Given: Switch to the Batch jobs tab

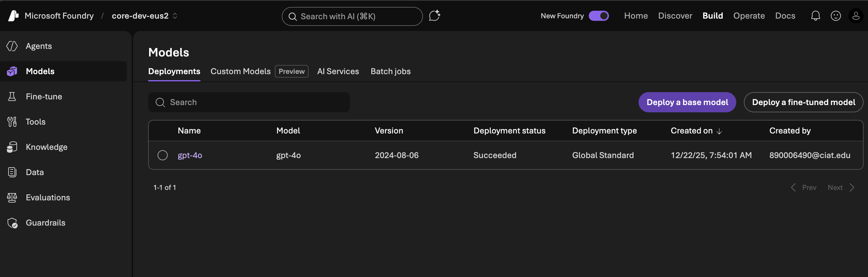Looking at the screenshot, I should (391, 71).
